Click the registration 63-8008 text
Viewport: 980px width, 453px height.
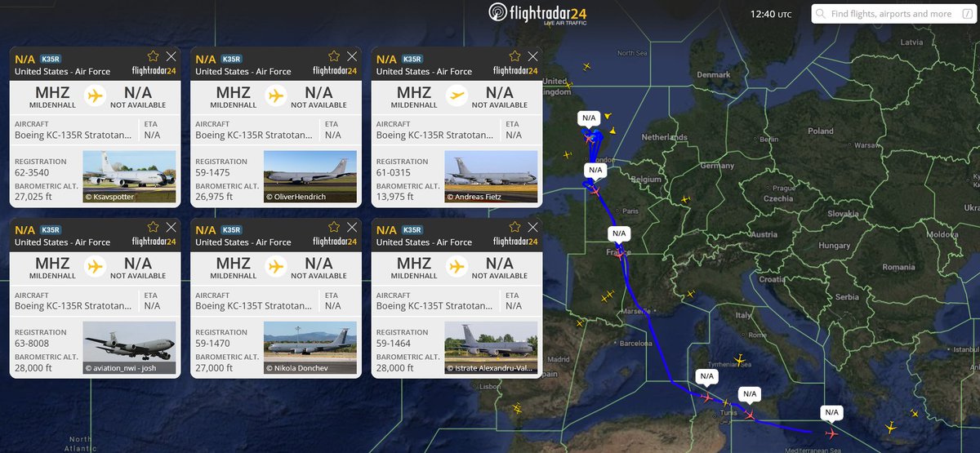[33, 344]
